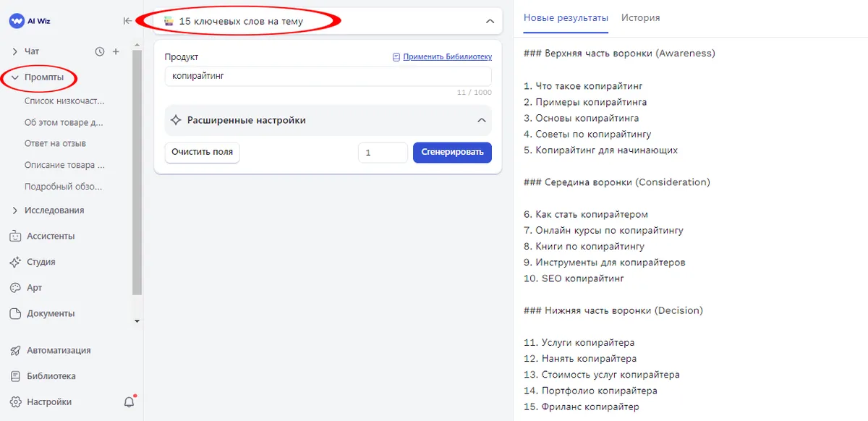Image resolution: width=868 pixels, height=421 pixels.
Task: Open the Документы section
Action: [50, 313]
